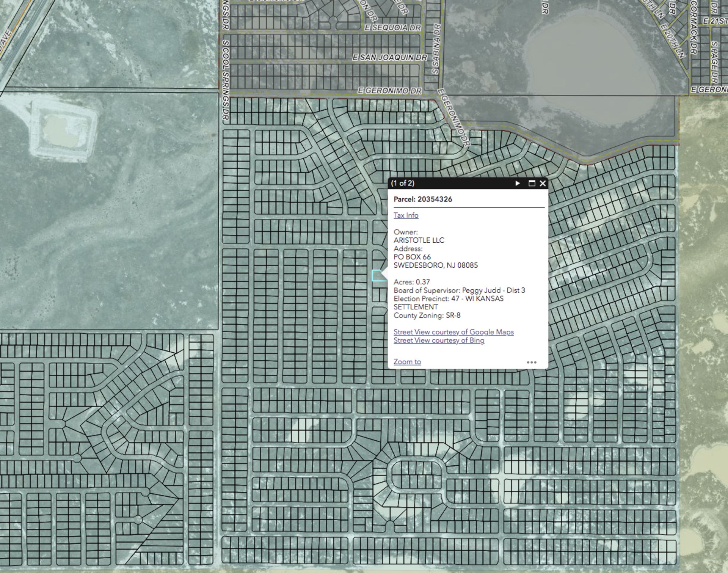Click the County Zoning: SR-8 text
Image resolution: width=728 pixels, height=573 pixels.
(x=427, y=315)
